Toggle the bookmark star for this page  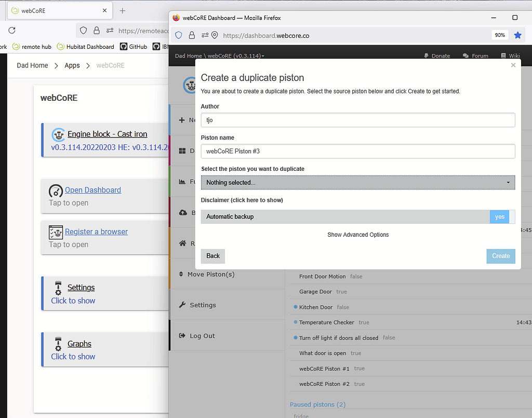point(517,35)
